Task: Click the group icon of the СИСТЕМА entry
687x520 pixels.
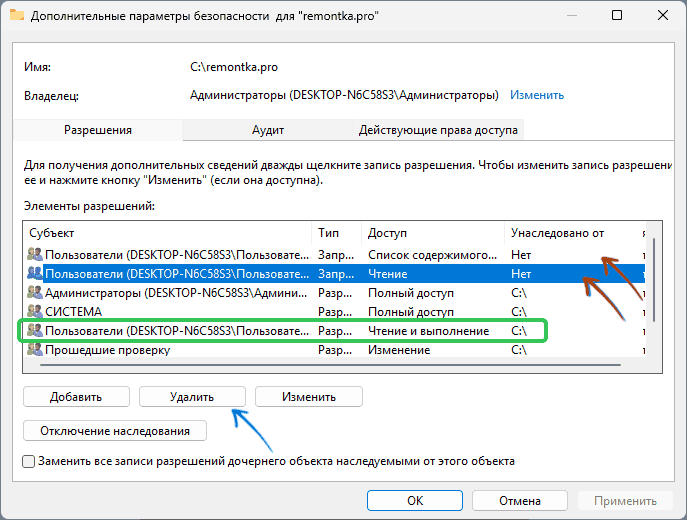Action: [x=35, y=311]
